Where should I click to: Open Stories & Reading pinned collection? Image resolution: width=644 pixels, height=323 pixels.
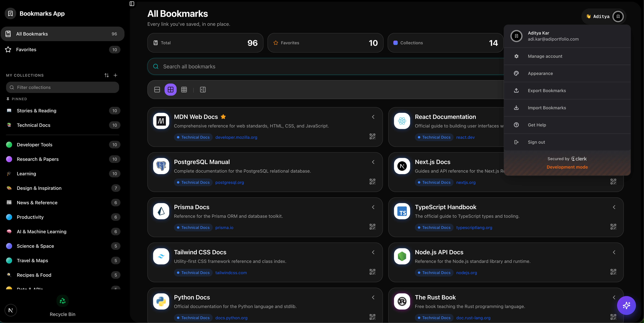[63, 111]
